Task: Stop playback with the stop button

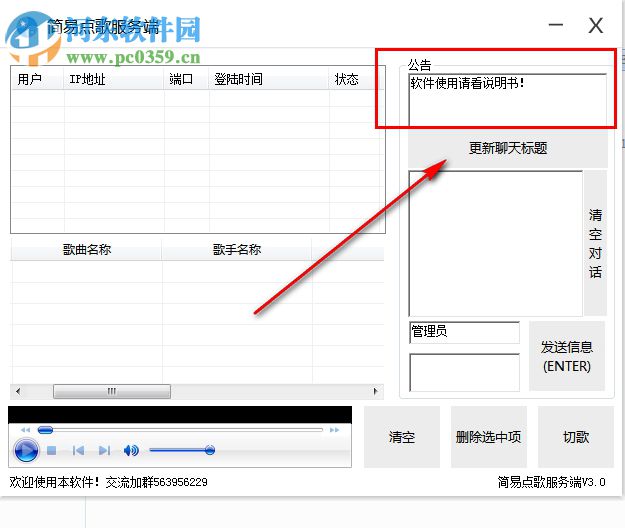Action: click(51, 451)
